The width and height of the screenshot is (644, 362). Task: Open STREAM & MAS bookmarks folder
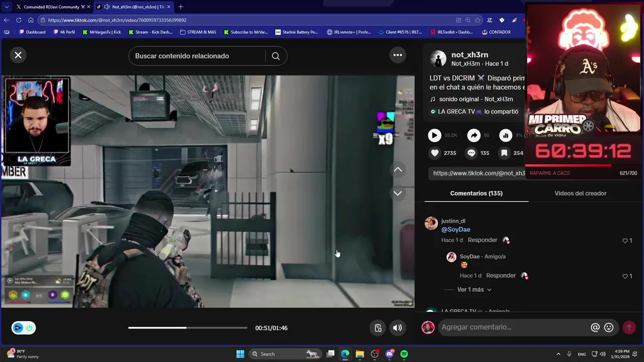(x=198, y=32)
